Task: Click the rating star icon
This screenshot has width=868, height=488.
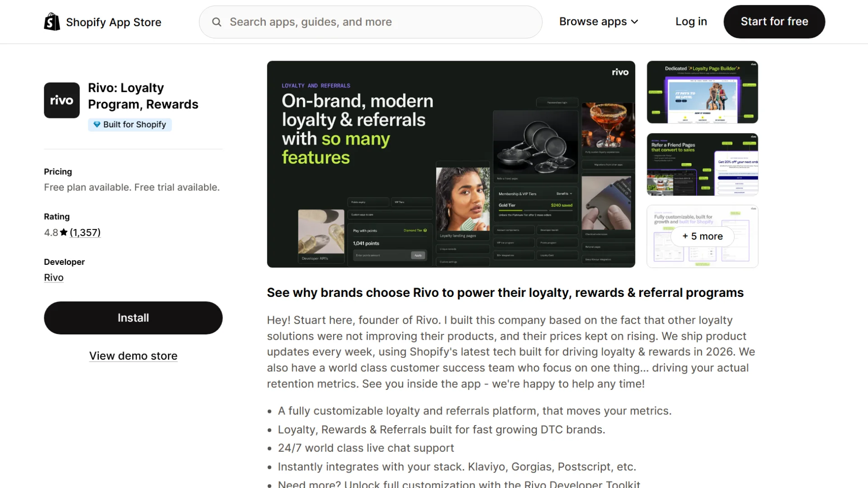Action: (64, 232)
